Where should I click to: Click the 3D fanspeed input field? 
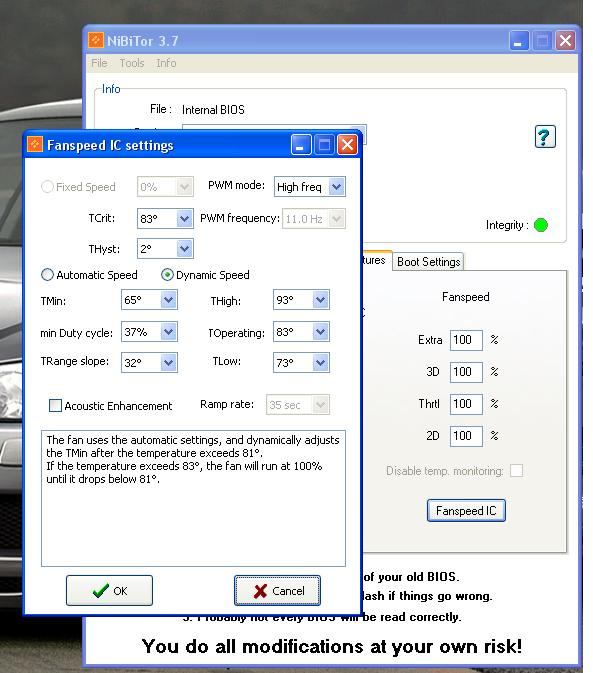(x=466, y=372)
